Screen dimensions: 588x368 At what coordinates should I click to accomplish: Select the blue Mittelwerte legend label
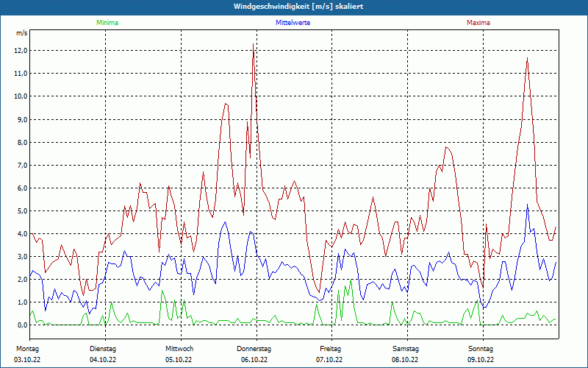(x=293, y=23)
